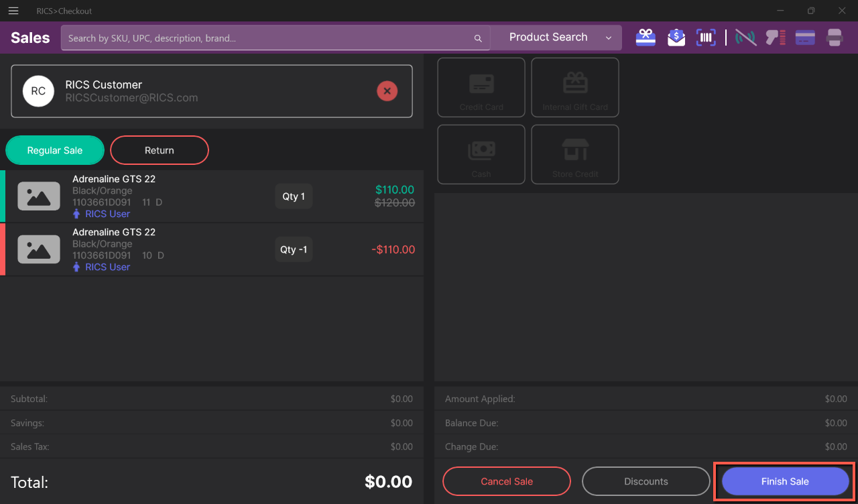
Task: Click the Change Due label
Action: click(x=471, y=446)
